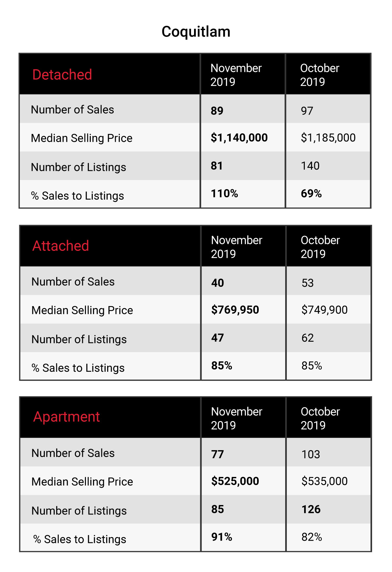Click the Coquitlam title heading
The image size is (392, 572).
[x=196, y=32]
